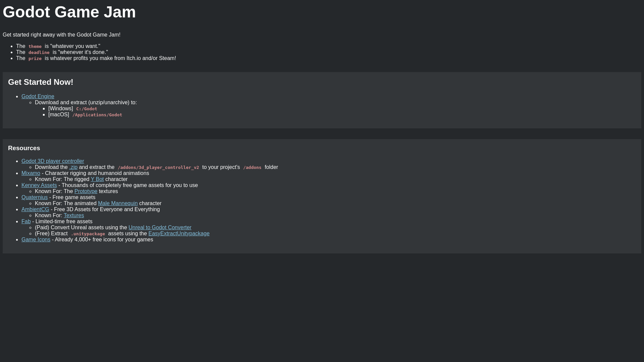Open the Unreal to Godot Converter link
This screenshot has height=362, width=644.
point(160,228)
